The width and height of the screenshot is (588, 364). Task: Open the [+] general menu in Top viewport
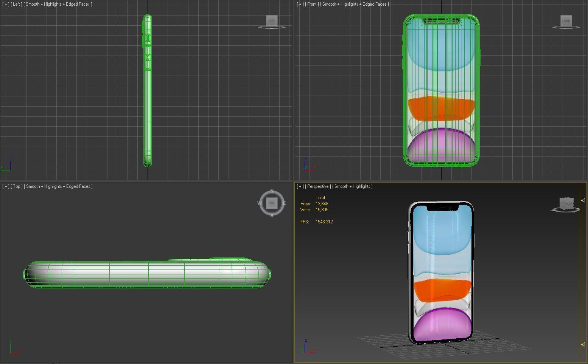click(x=5, y=186)
